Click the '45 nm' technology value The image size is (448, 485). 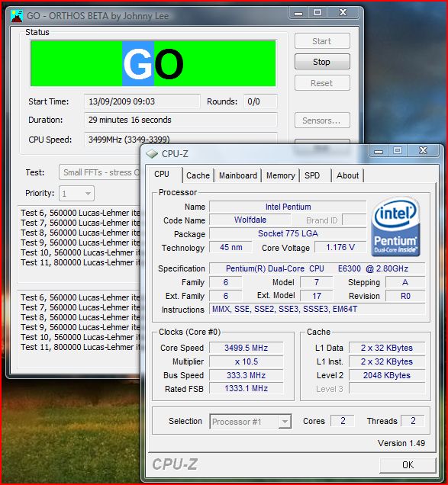(231, 247)
